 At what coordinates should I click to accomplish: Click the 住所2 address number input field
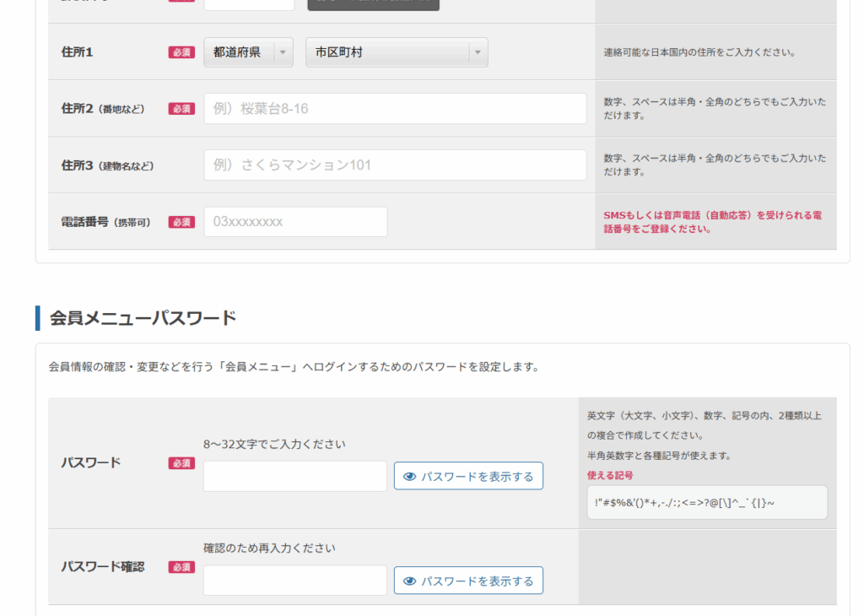[395, 109]
